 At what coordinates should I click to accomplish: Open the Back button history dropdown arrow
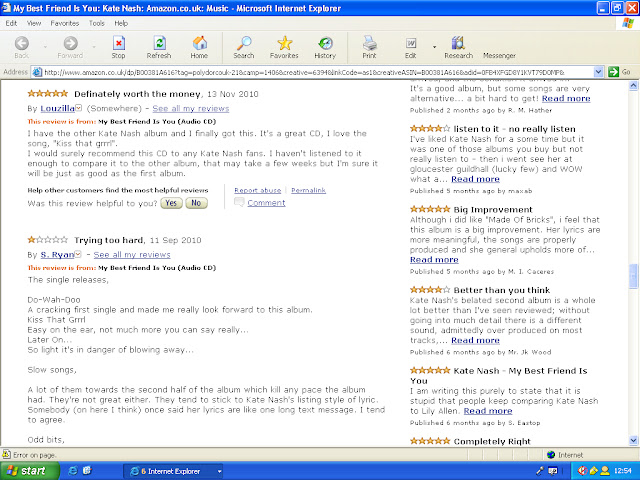click(45, 47)
